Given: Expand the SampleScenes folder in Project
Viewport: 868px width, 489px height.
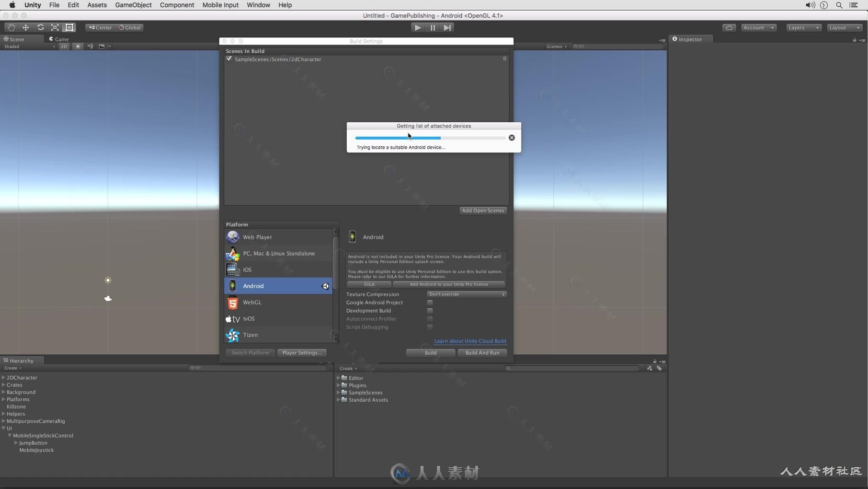Looking at the screenshot, I should [339, 392].
